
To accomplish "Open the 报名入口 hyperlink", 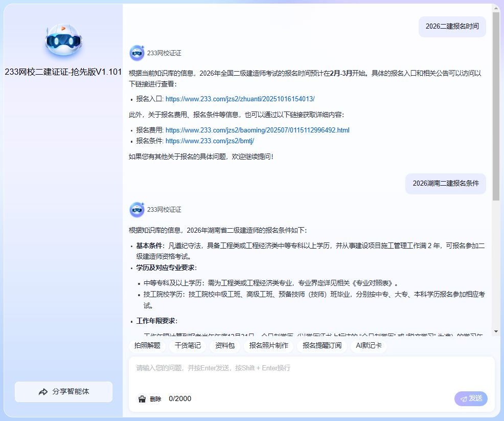I will [240, 99].
